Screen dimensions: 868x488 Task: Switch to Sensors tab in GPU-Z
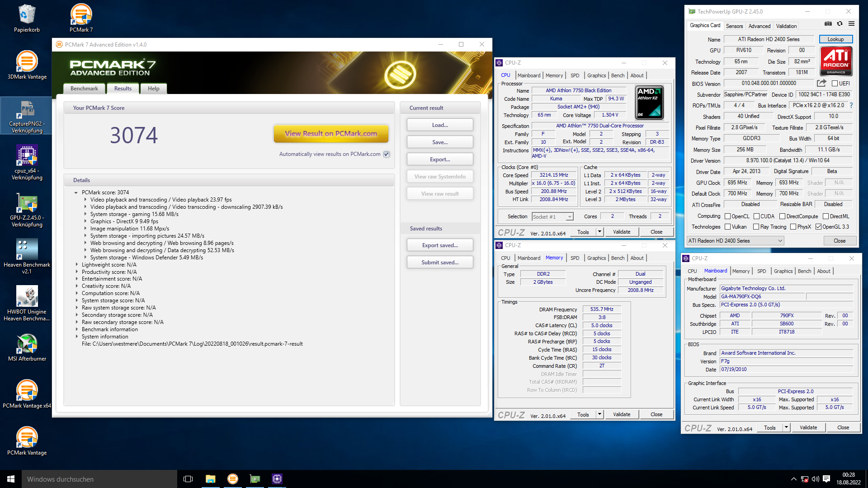click(x=734, y=26)
